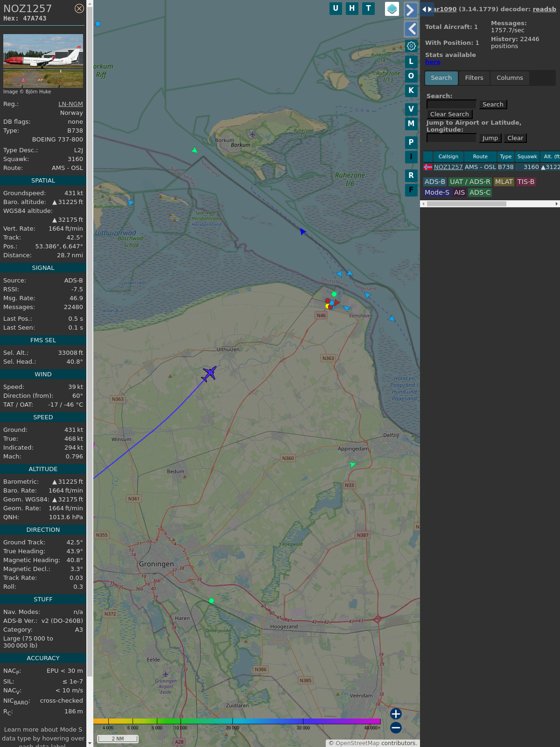Click the H map button
Image resolution: width=560 pixels, height=747 pixels.
pyautogui.click(x=352, y=8)
